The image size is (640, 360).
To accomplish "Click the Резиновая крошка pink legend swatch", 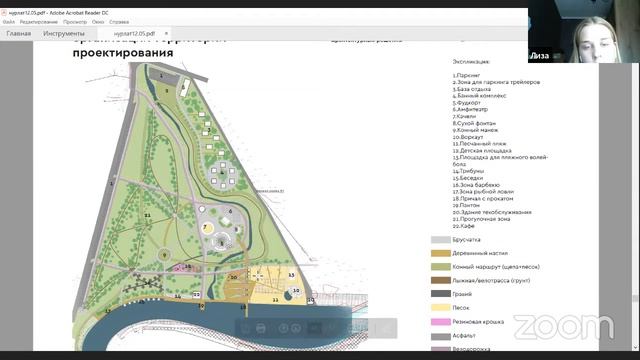I will tap(441, 322).
